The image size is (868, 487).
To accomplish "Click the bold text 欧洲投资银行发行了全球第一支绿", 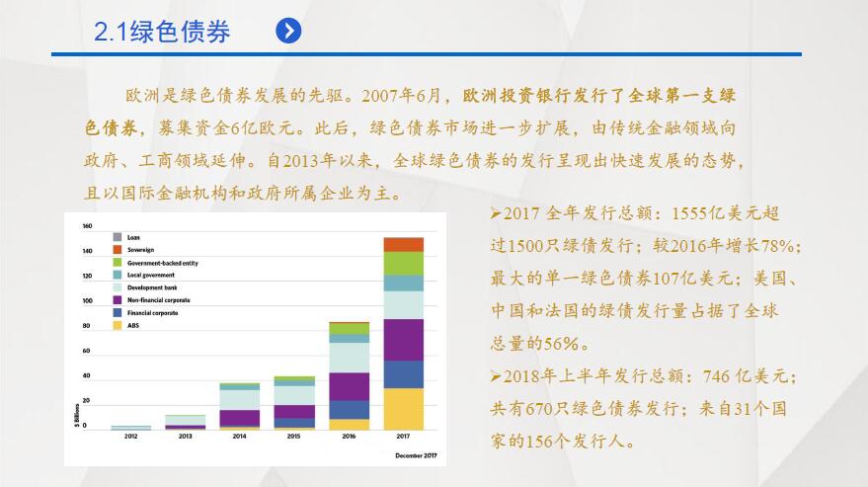I will click(599, 97).
